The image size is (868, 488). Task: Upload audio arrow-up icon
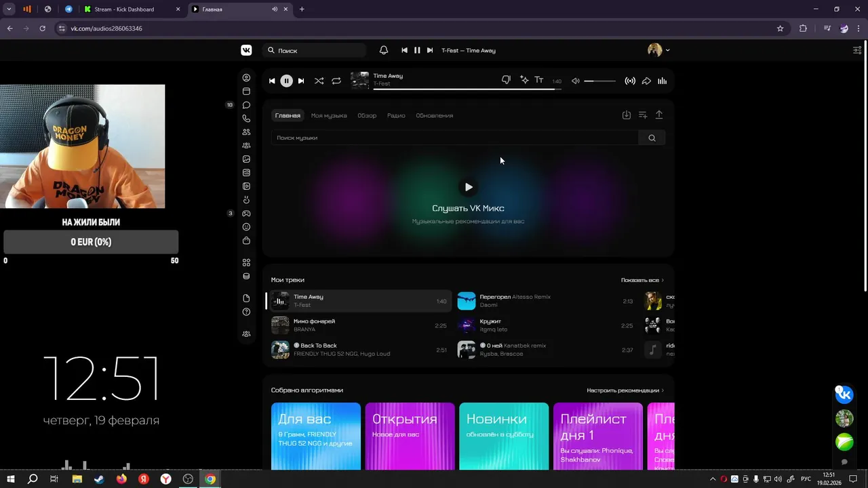point(659,115)
